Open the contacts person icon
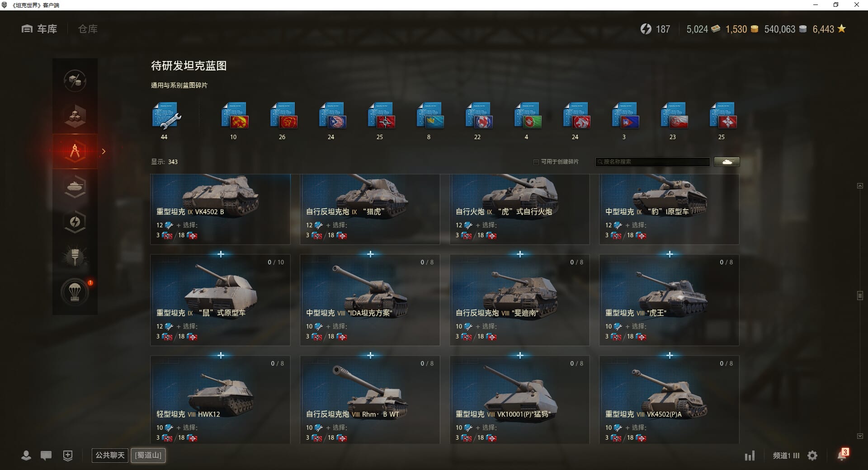This screenshot has height=470, width=868. (26, 456)
